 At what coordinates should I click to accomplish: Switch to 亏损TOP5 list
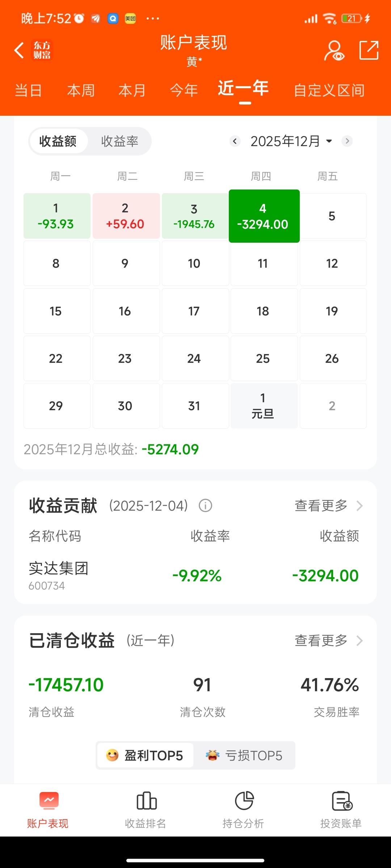(x=244, y=756)
